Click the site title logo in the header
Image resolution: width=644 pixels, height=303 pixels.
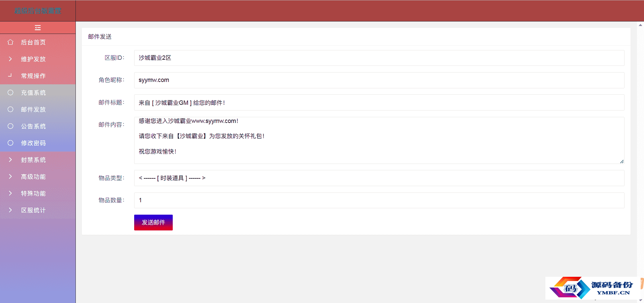coord(38,11)
